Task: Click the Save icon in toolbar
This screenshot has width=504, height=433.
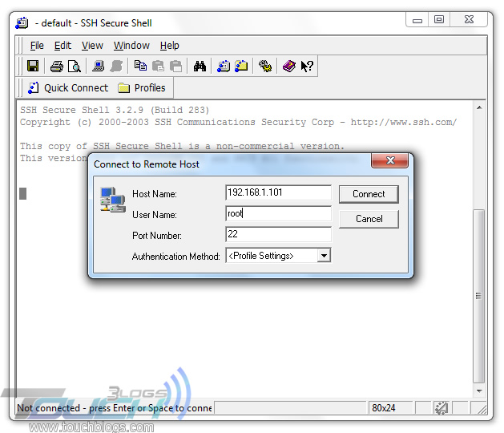Action: (x=33, y=67)
